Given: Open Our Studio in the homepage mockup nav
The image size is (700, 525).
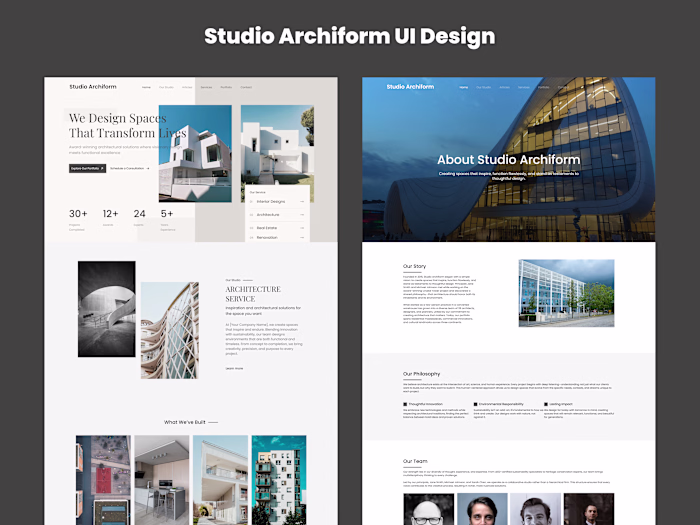Looking at the screenshot, I should 167,88.
